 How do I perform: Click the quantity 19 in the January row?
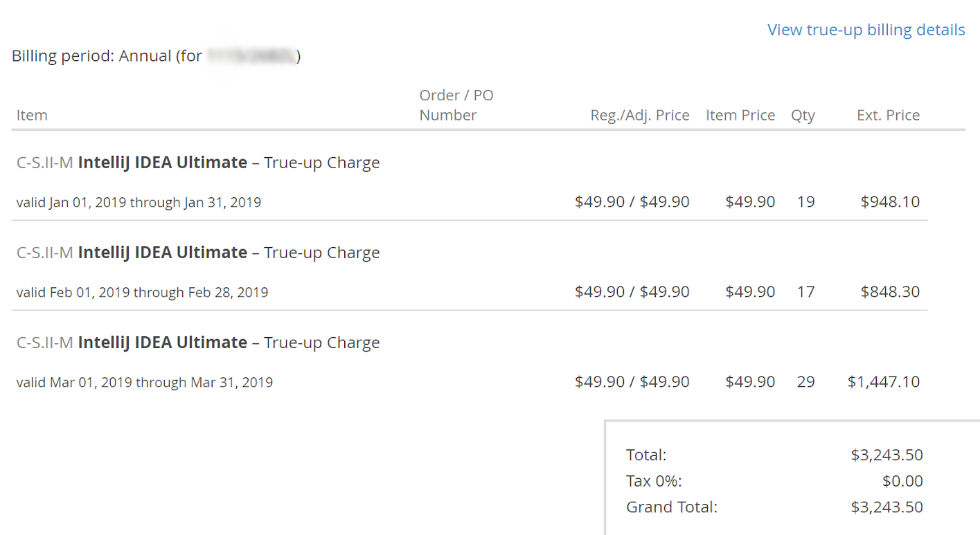point(805,202)
